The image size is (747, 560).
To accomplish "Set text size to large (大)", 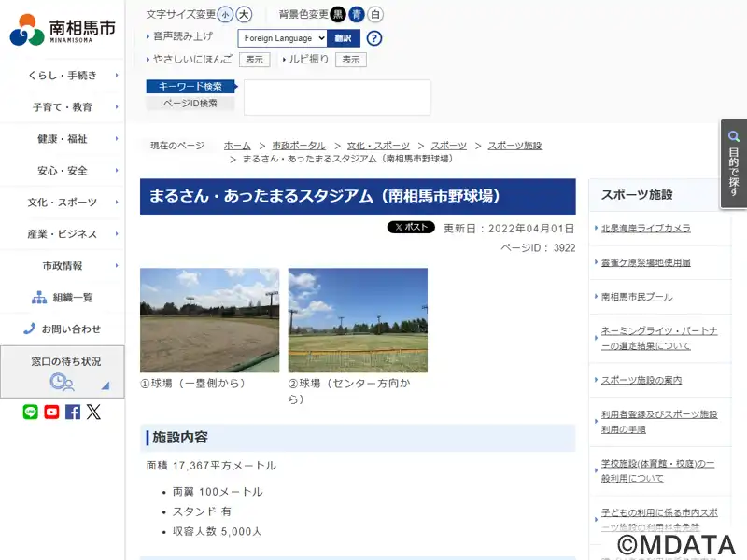I will pos(244,15).
